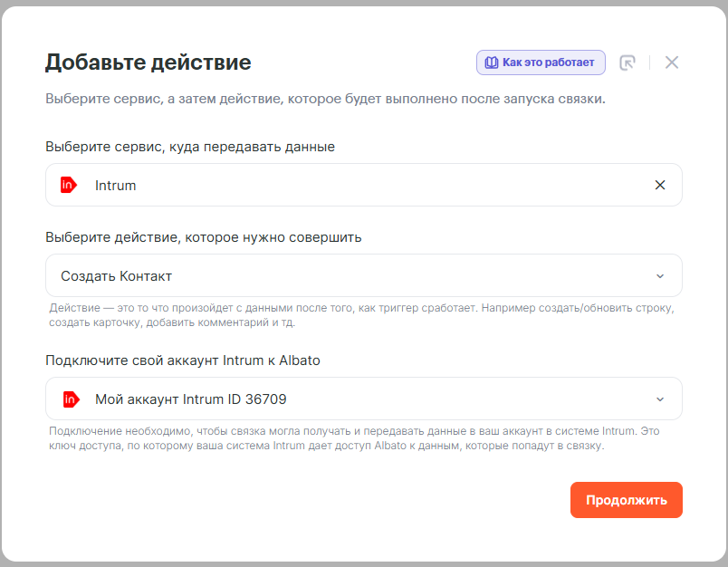Click the "Выберите сервис, куда передавать данные" label
The image size is (728, 567).
pos(190,147)
